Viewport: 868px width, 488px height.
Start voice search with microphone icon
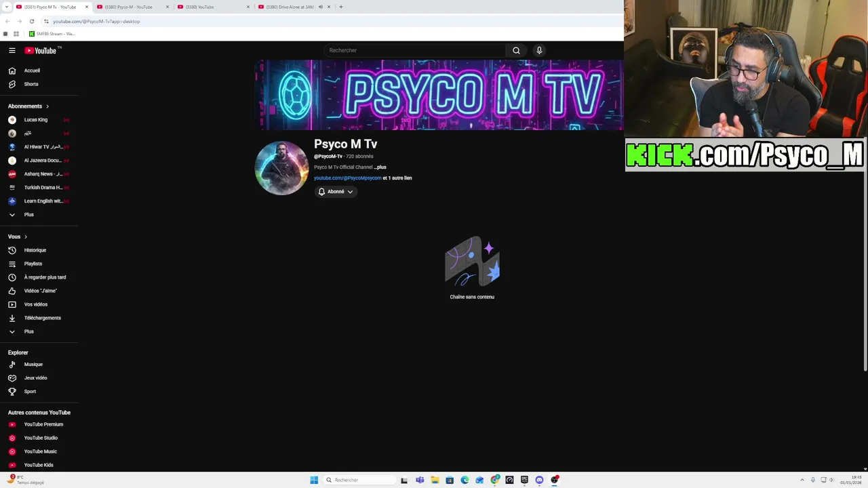(539, 50)
